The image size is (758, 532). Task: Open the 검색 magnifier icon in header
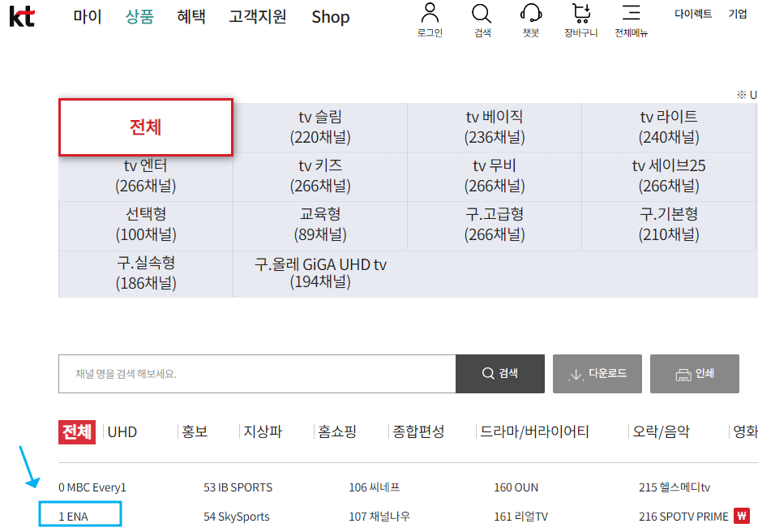coord(482,14)
